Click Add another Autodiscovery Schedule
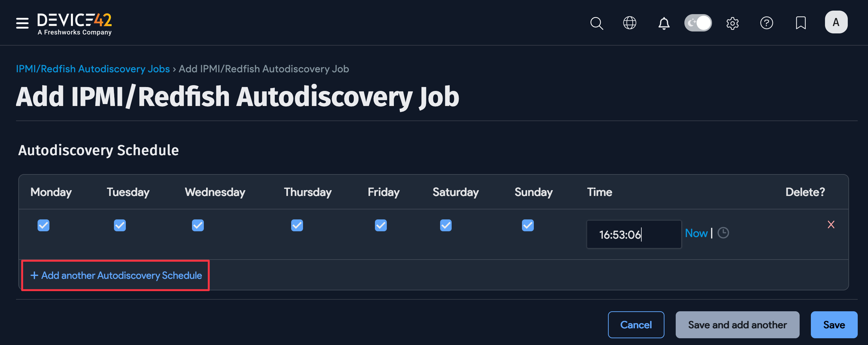This screenshot has width=868, height=345. pos(115,275)
